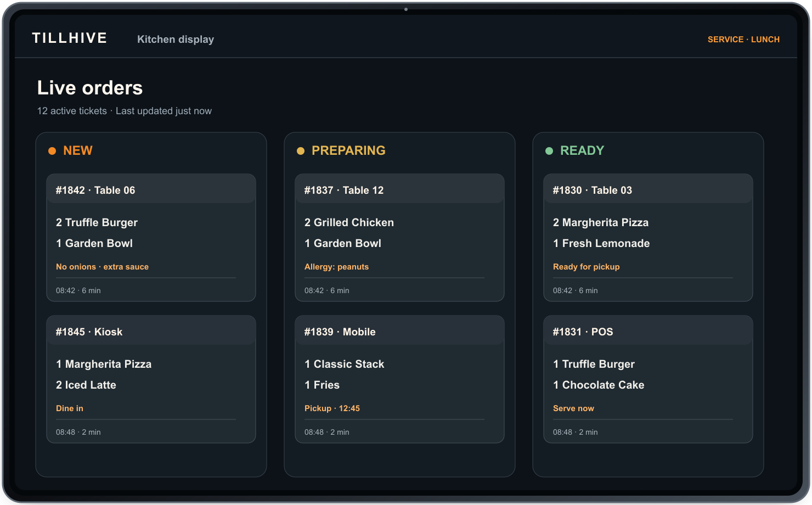Click the No onions · extra sauce note

click(102, 267)
